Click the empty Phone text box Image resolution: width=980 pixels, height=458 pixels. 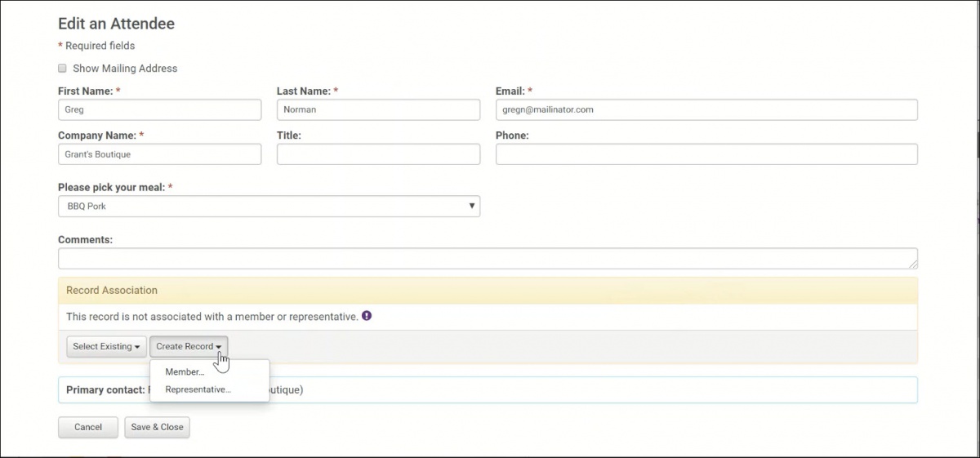pos(706,154)
